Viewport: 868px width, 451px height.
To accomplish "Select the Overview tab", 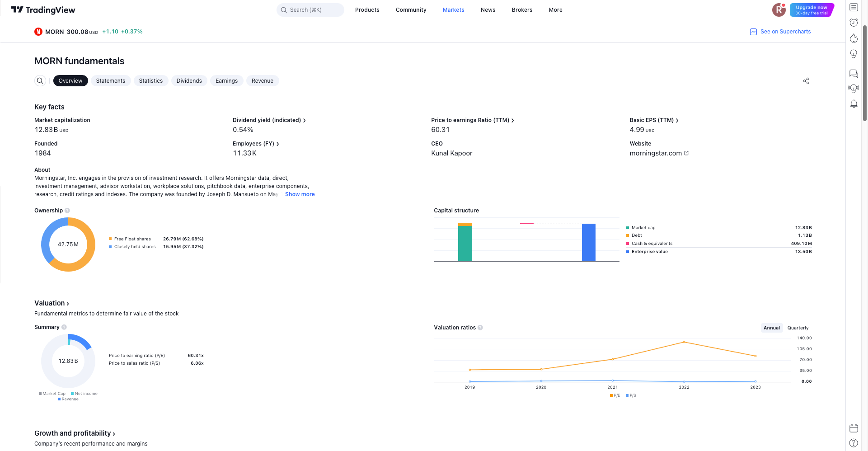I will pyautogui.click(x=70, y=81).
